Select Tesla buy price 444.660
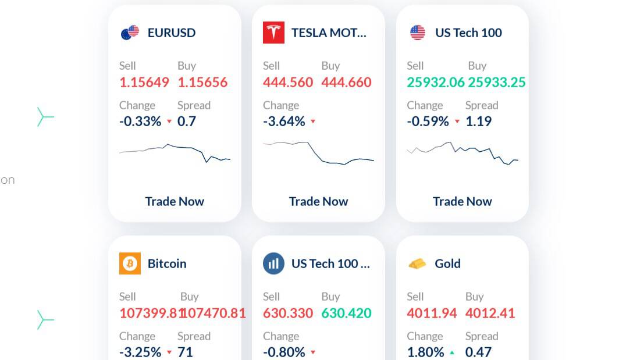The width and height of the screenshot is (644, 360). pos(346,83)
